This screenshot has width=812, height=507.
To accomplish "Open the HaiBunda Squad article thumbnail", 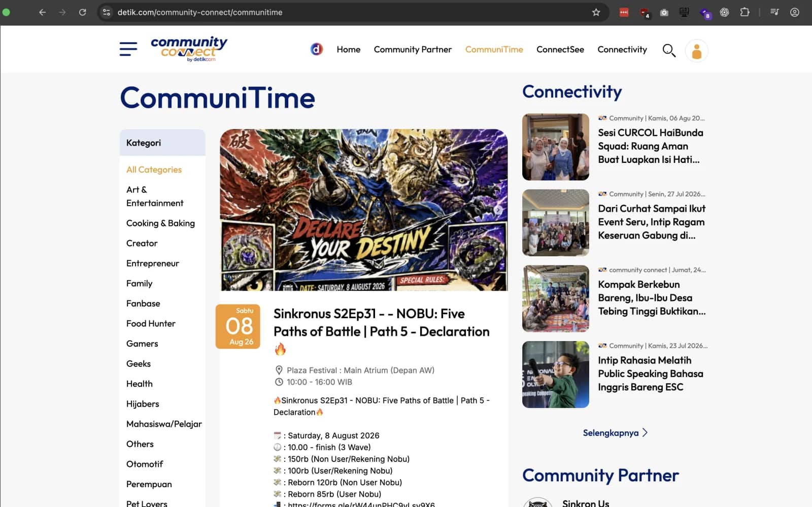I will click(556, 147).
